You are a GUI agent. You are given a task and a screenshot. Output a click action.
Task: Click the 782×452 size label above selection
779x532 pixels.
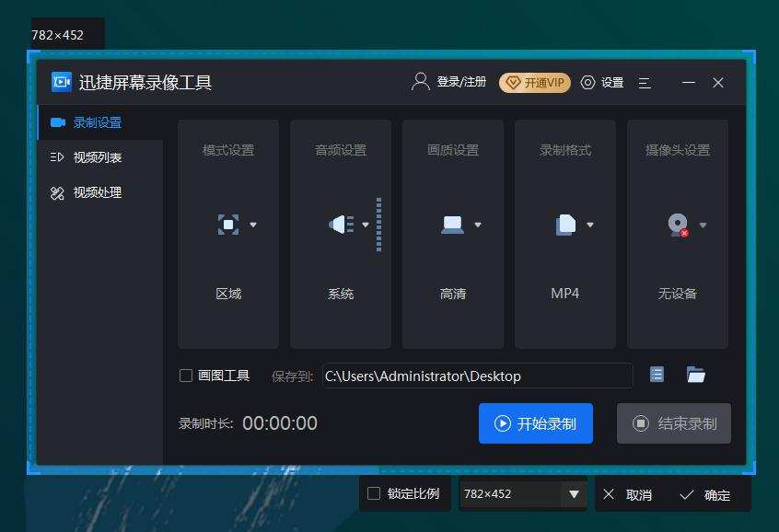tap(58, 35)
